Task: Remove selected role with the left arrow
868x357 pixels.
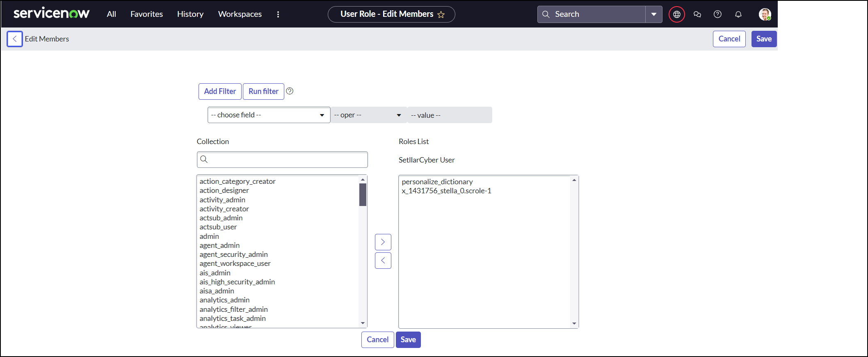Action: click(383, 261)
